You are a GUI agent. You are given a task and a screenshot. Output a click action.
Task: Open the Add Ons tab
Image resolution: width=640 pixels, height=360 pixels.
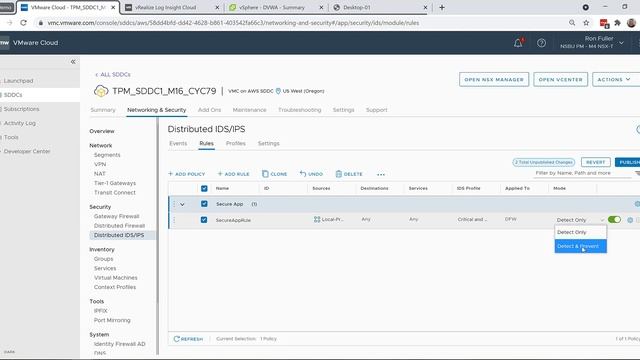point(209,110)
